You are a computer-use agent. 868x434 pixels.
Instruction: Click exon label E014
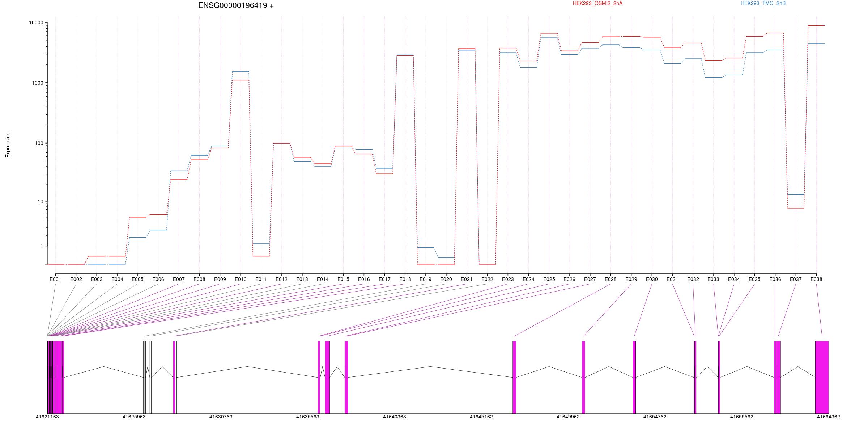tap(323, 279)
